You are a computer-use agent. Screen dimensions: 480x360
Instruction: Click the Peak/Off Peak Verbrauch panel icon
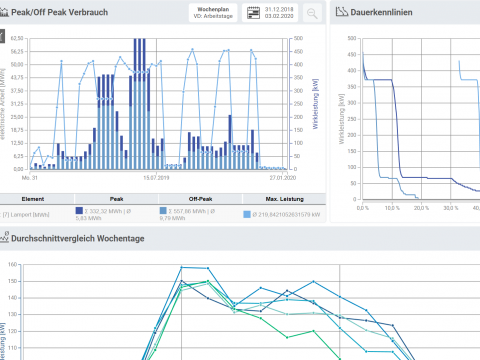click(x=4, y=12)
